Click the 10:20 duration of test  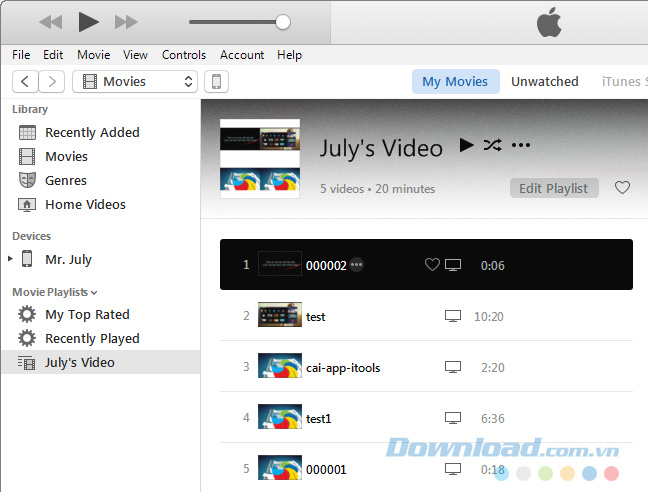[489, 316]
